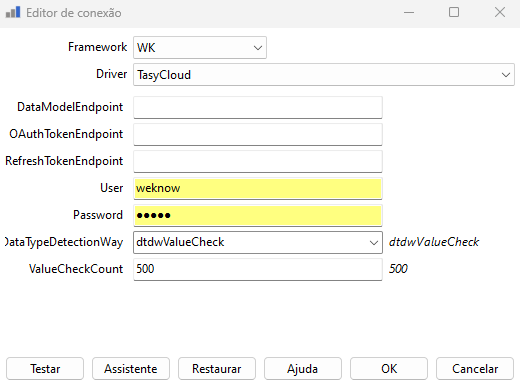Click the bar chart app icon in title bar

(x=13, y=12)
